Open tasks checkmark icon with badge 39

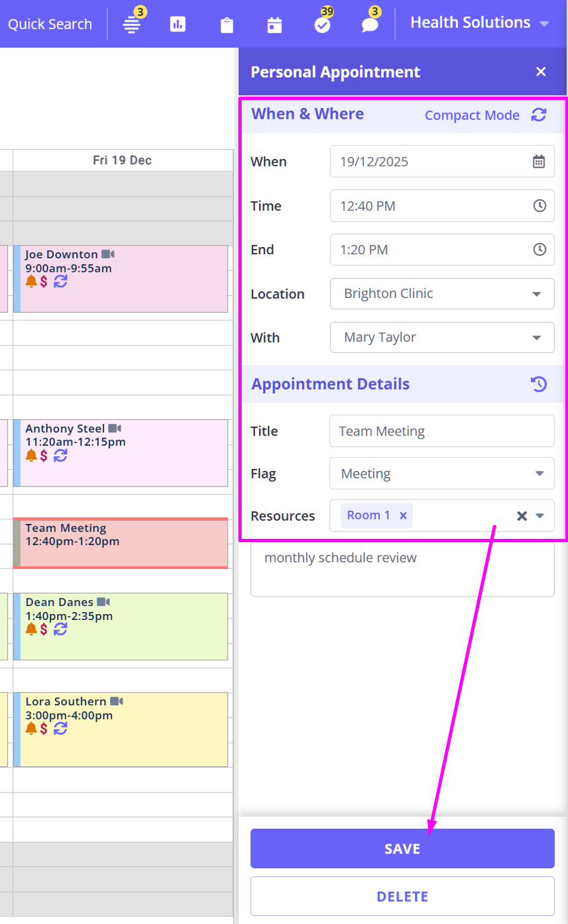[x=323, y=25]
